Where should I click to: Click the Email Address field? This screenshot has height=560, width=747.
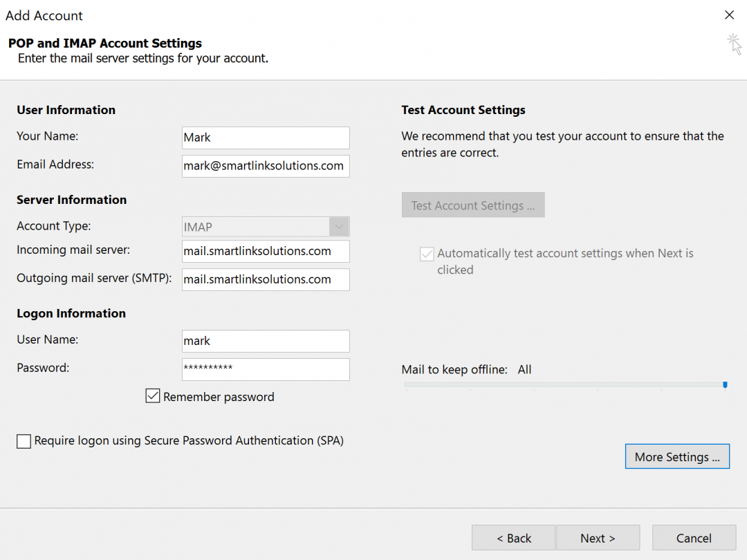(265, 166)
